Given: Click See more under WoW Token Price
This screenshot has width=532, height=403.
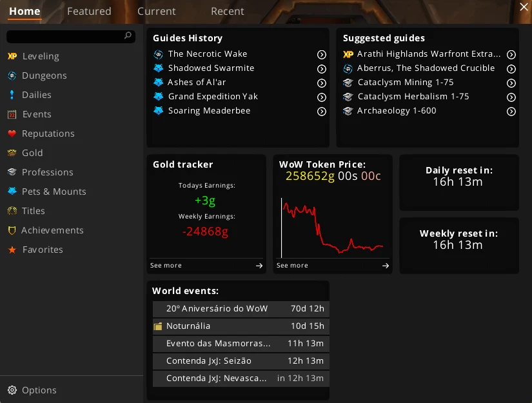Looking at the screenshot, I should [333, 266].
